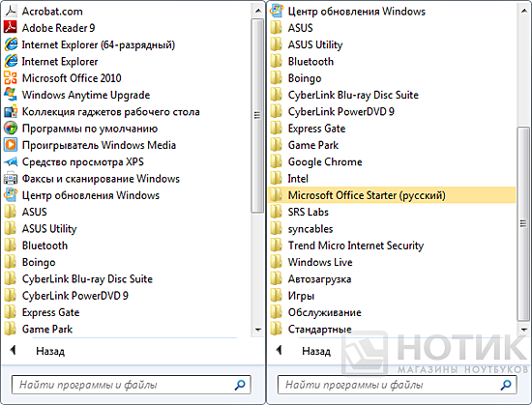Click Назад in the right menu

click(316, 351)
